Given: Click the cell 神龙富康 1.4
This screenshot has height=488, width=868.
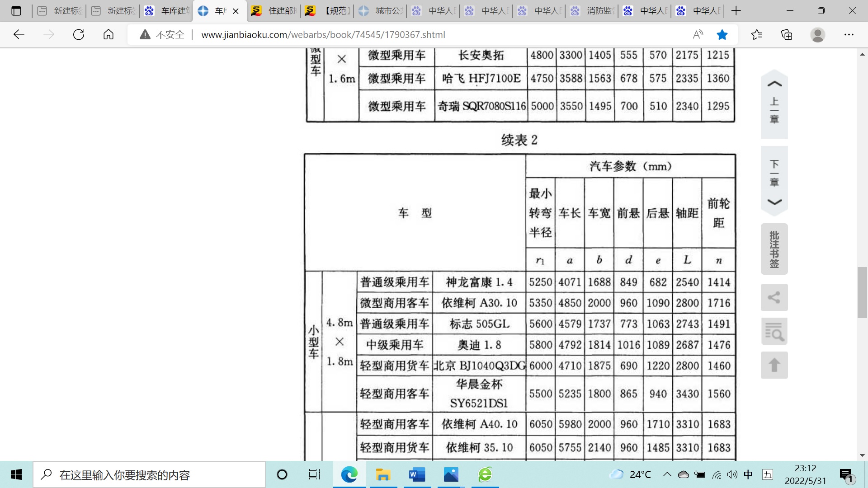Looking at the screenshot, I should (x=479, y=282).
